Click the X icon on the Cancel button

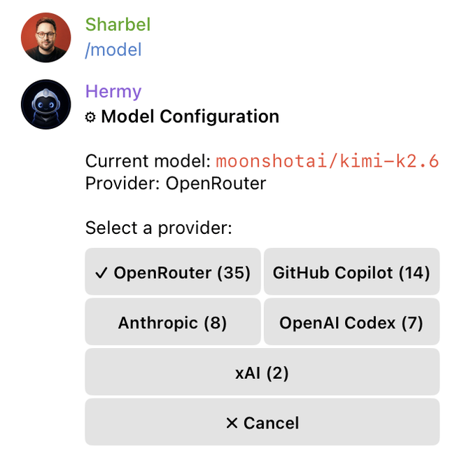click(x=232, y=423)
